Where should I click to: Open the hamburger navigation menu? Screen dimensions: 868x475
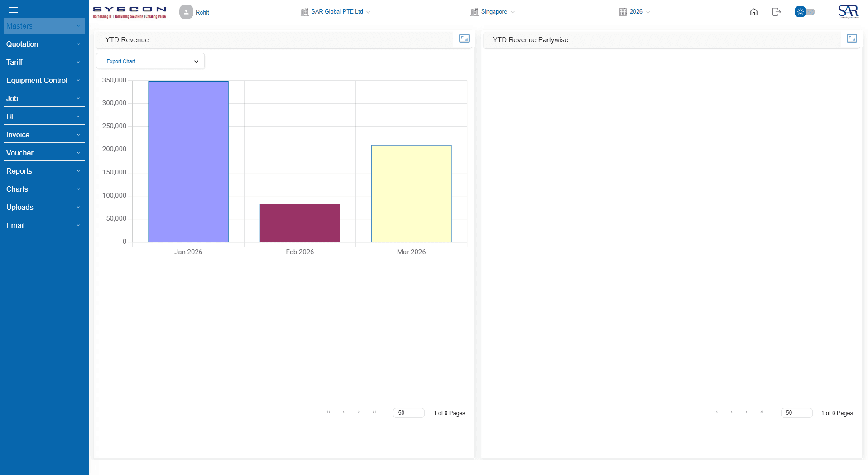13,10
